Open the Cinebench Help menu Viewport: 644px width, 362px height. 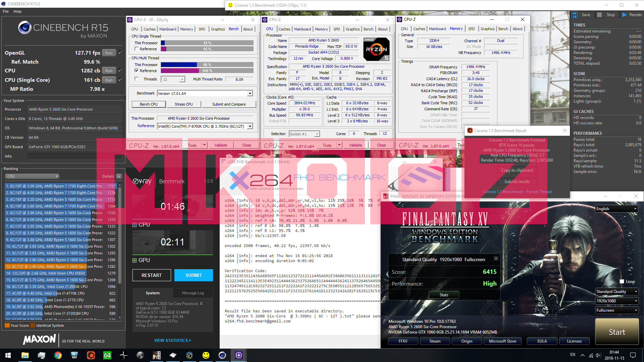point(17,11)
